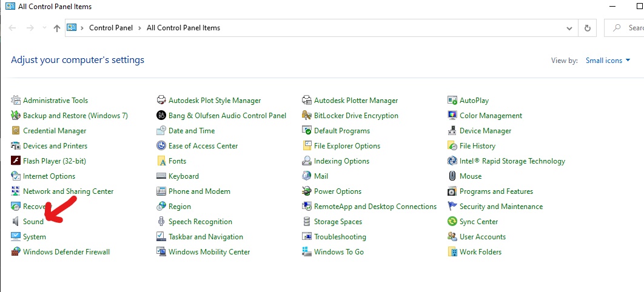This screenshot has width=644, height=292.
Task: Click the Mail icon
Action: 306,176
